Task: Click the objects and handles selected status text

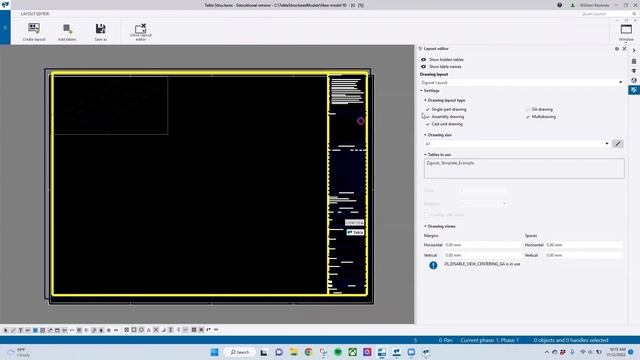Action: (x=571, y=340)
